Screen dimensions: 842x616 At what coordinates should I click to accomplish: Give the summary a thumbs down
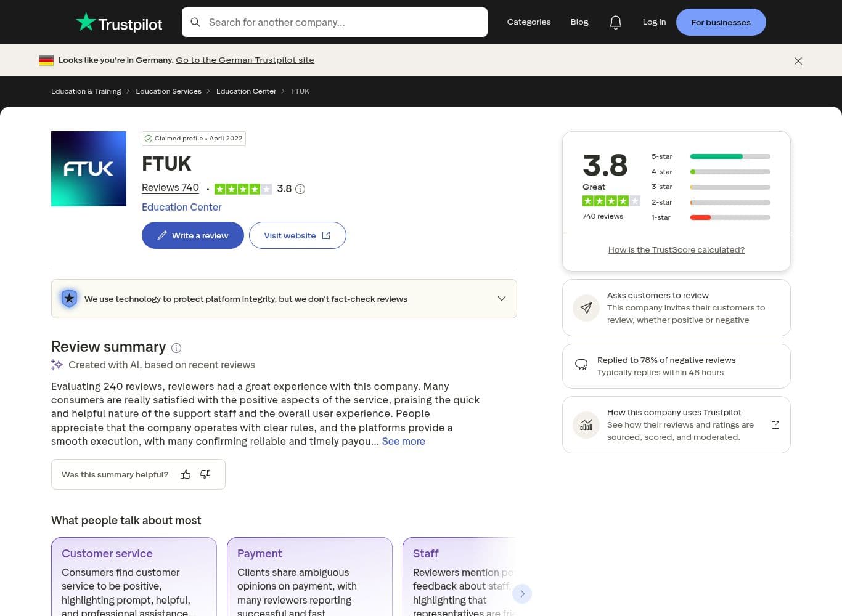click(x=206, y=474)
